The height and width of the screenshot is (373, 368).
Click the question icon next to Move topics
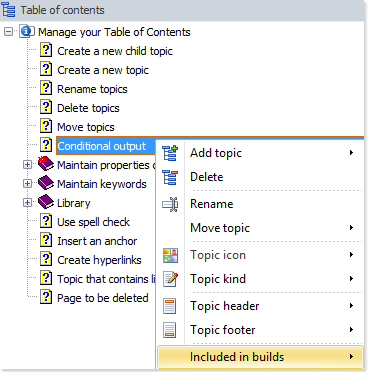click(x=46, y=126)
